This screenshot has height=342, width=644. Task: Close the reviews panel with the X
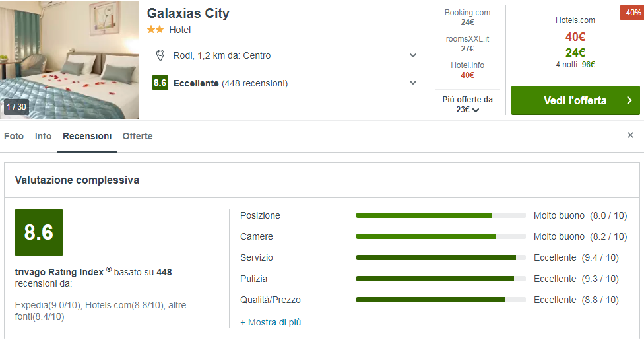(x=630, y=135)
